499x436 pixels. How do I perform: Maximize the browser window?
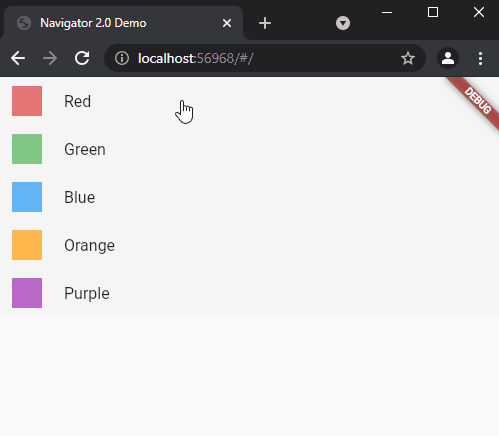tap(433, 12)
